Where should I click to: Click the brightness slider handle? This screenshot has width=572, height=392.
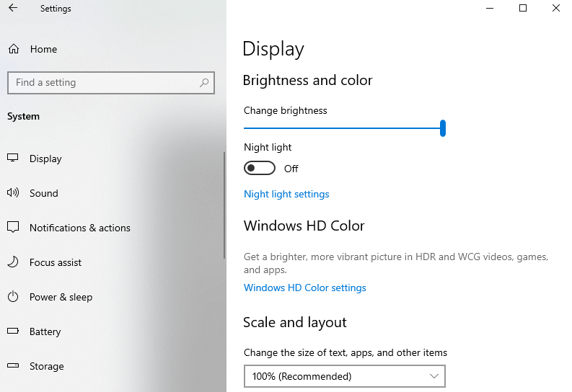pos(442,128)
